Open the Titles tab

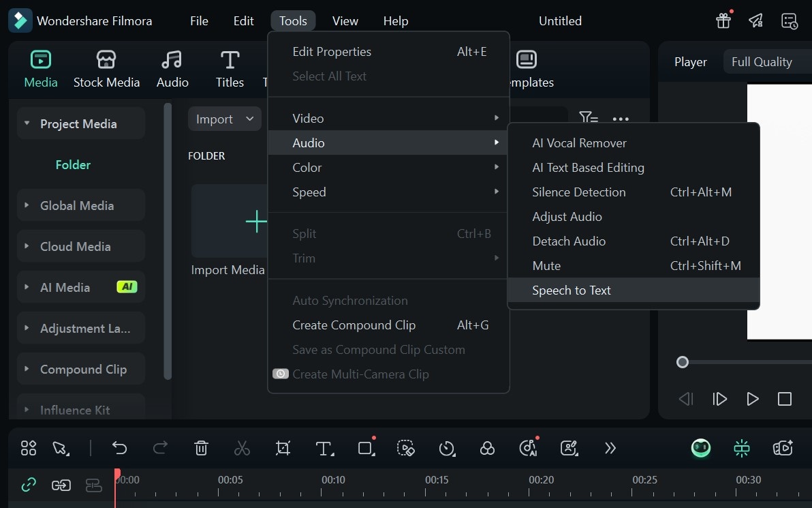coord(230,69)
